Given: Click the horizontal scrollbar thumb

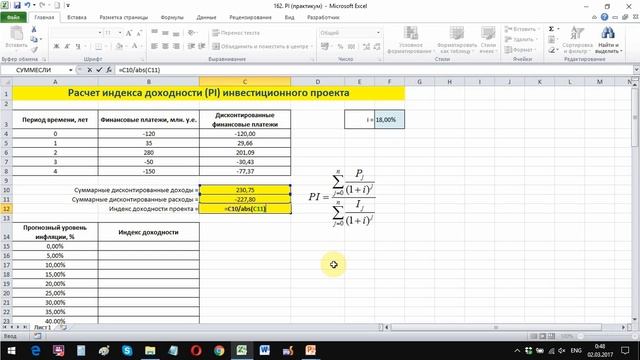Looking at the screenshot, I should click(496, 327).
